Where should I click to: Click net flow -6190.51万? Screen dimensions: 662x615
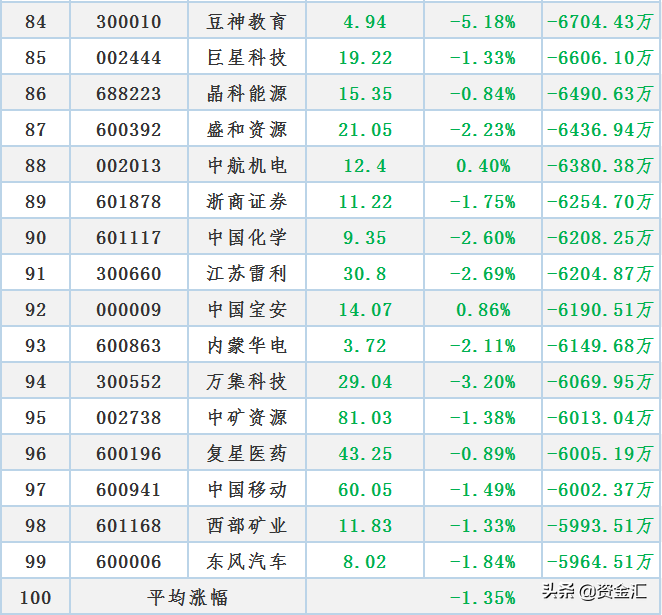tap(600, 310)
